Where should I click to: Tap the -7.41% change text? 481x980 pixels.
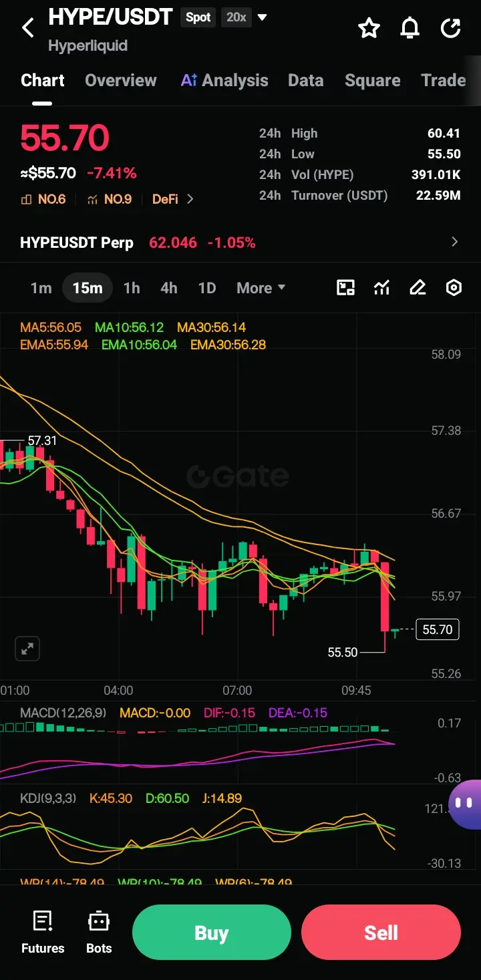pyautogui.click(x=112, y=174)
